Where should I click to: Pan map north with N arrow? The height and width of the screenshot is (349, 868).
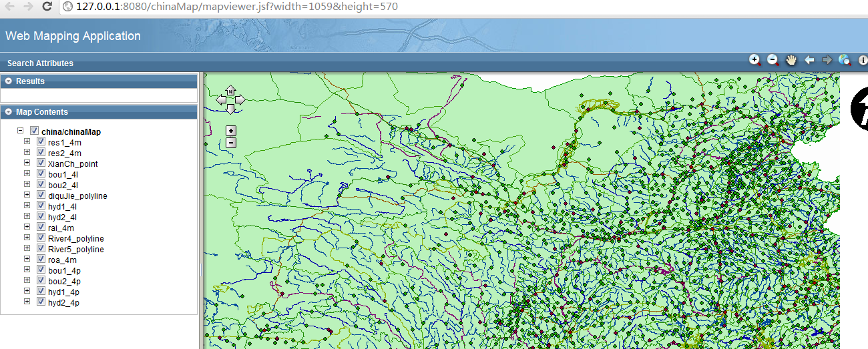click(x=230, y=90)
